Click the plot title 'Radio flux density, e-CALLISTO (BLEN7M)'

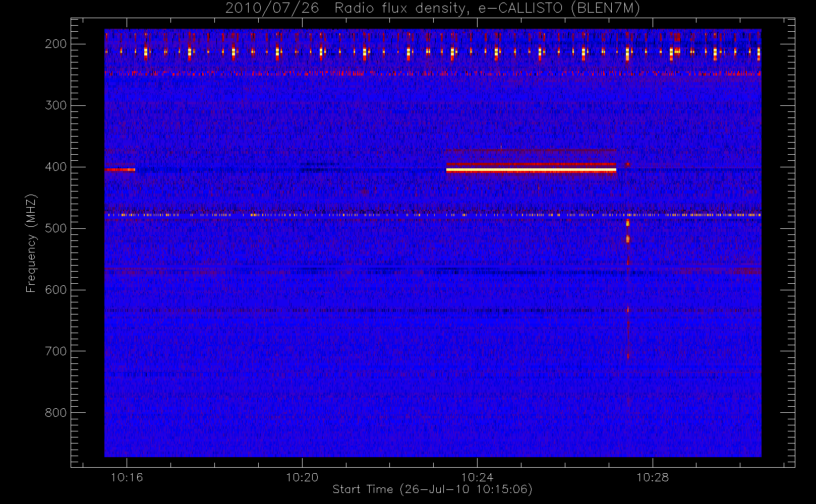[487, 9]
